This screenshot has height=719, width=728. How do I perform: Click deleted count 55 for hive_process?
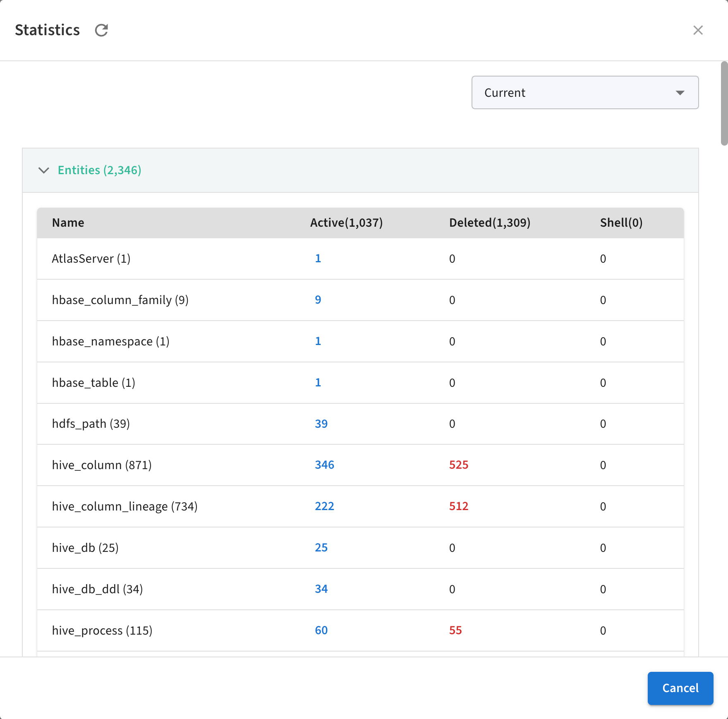[x=455, y=630]
